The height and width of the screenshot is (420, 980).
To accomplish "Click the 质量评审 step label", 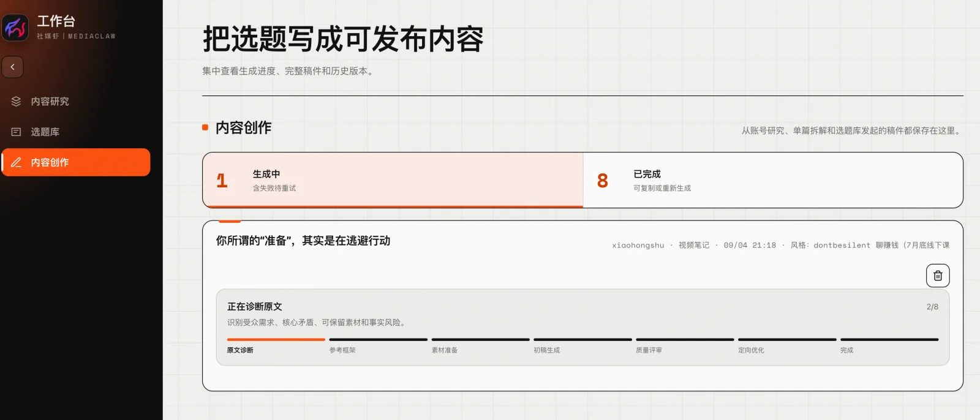I will (649, 350).
